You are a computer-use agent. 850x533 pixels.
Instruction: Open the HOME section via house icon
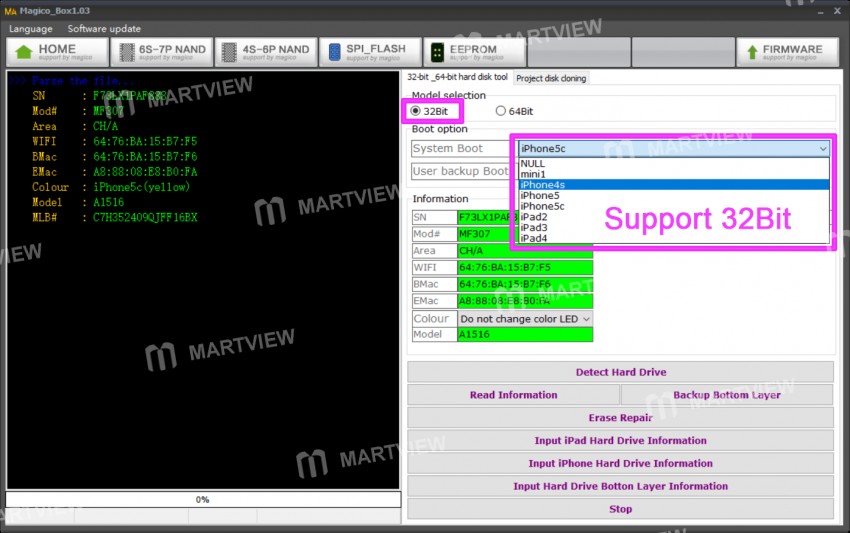(x=24, y=52)
